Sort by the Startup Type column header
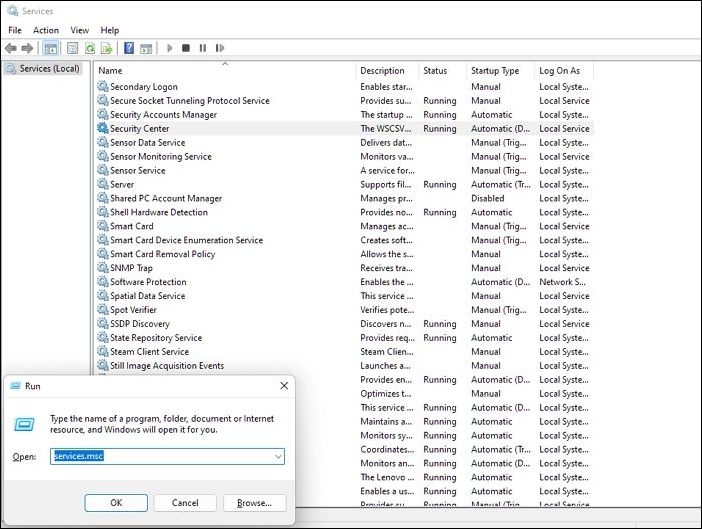The height and width of the screenshot is (529, 702). 498,71
